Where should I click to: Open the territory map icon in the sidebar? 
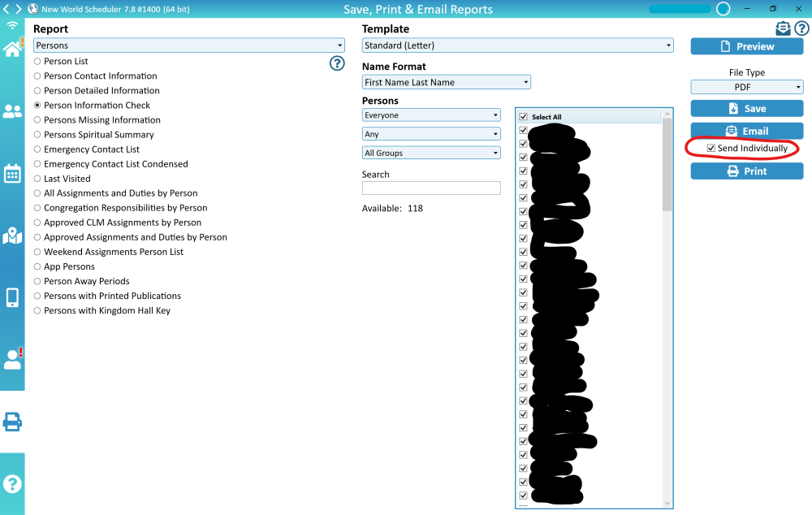tap(12, 236)
